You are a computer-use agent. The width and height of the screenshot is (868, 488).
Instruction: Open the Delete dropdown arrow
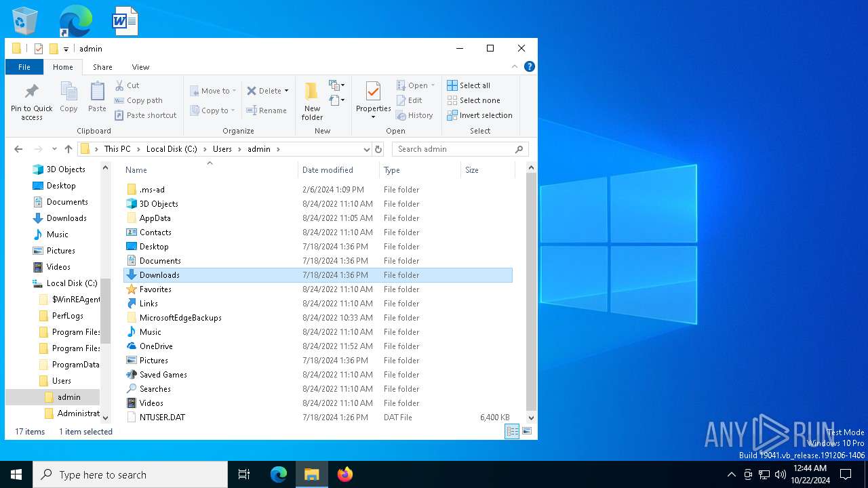[286, 91]
